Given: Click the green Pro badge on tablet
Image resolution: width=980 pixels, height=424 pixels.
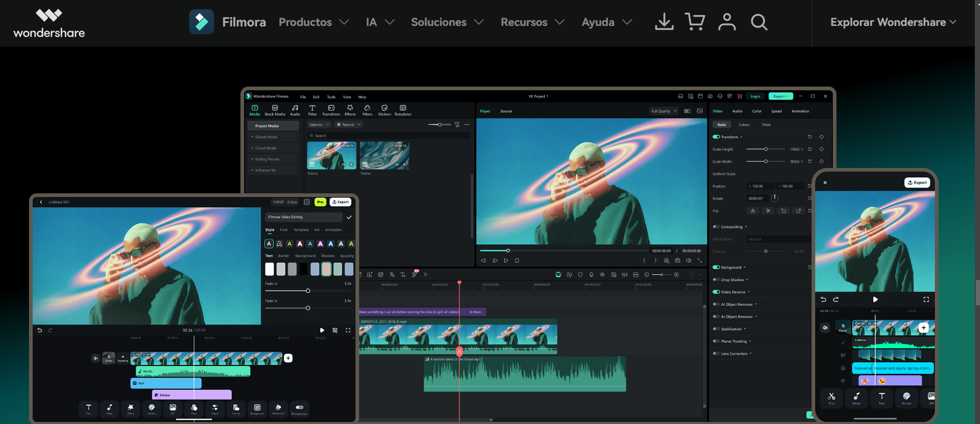Looking at the screenshot, I should pyautogui.click(x=320, y=202).
